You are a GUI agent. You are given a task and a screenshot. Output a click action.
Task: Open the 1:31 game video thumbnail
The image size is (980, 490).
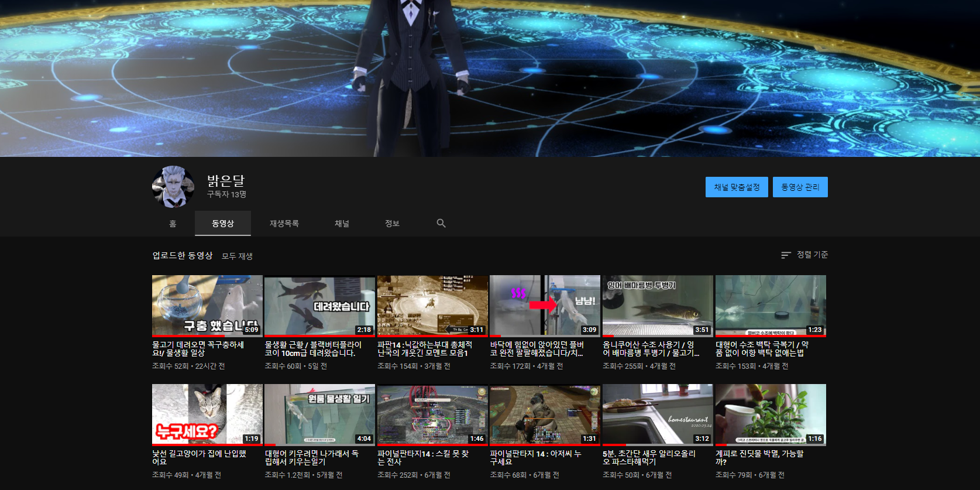pyautogui.click(x=545, y=415)
